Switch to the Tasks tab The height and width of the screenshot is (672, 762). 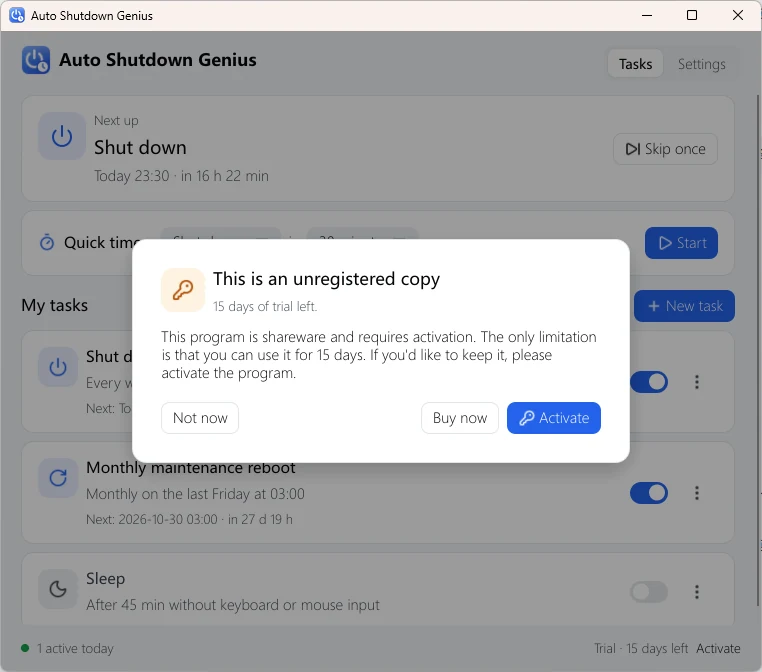click(x=635, y=64)
